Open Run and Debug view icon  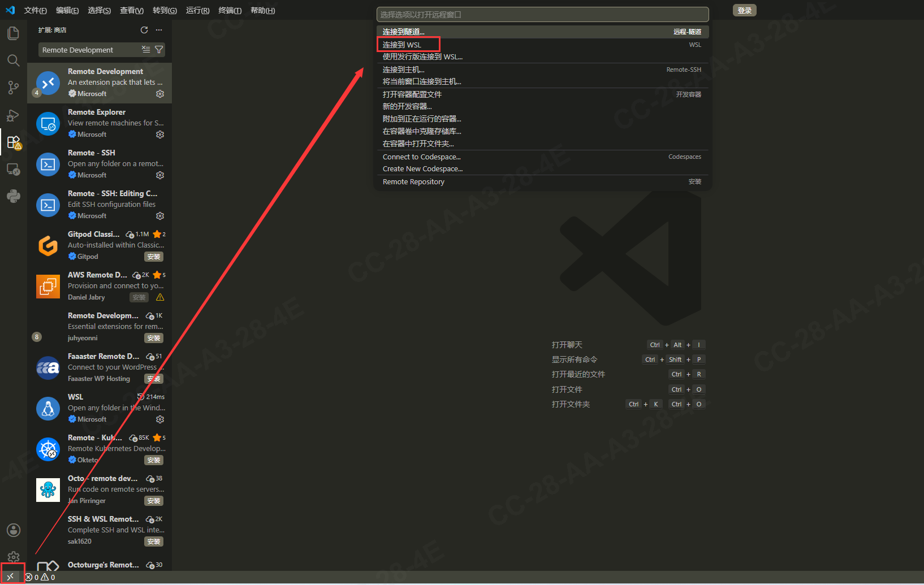click(13, 115)
